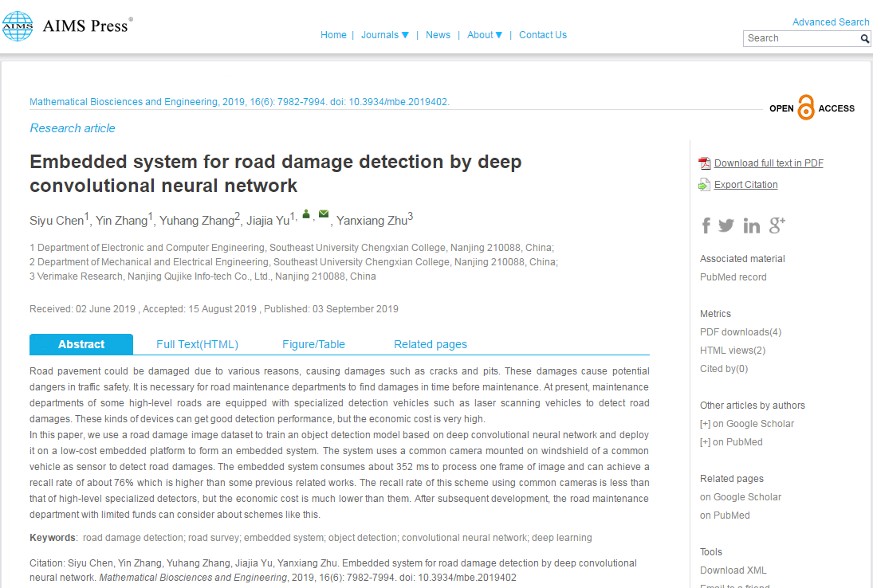Click the AIMS Press globe logo
The image size is (873, 588).
click(18, 26)
